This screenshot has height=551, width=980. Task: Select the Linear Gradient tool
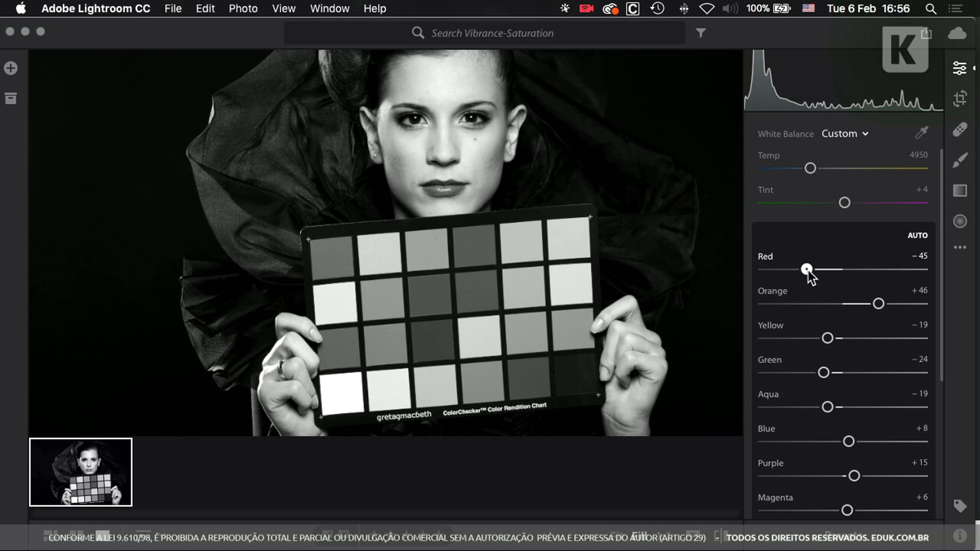(x=960, y=191)
